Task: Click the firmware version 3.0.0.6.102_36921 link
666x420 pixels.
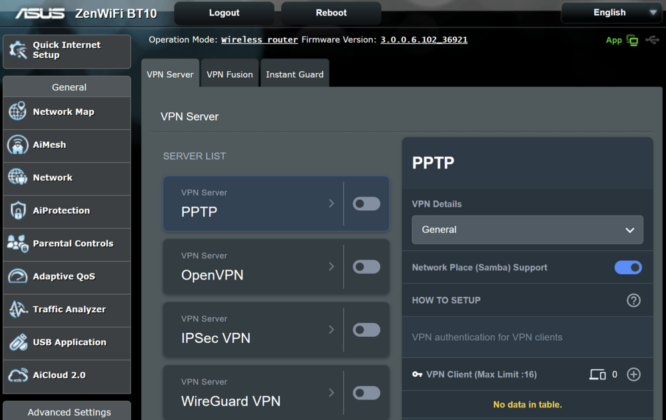Action: (424, 40)
